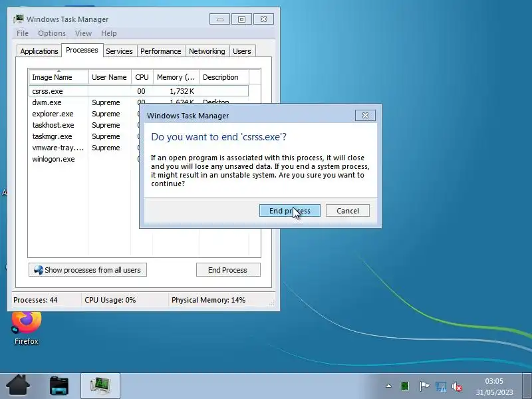The width and height of the screenshot is (532, 399).
Task: Select the Processes tab
Action: [x=82, y=51]
